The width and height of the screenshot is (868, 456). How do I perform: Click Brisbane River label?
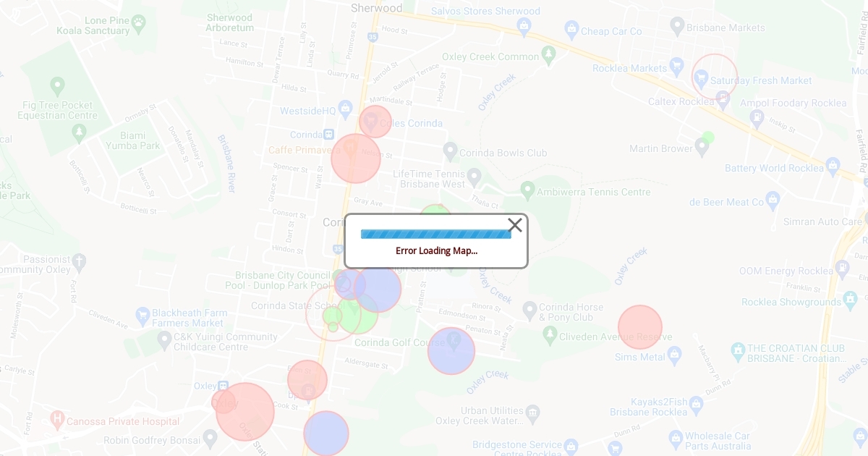[x=226, y=164]
